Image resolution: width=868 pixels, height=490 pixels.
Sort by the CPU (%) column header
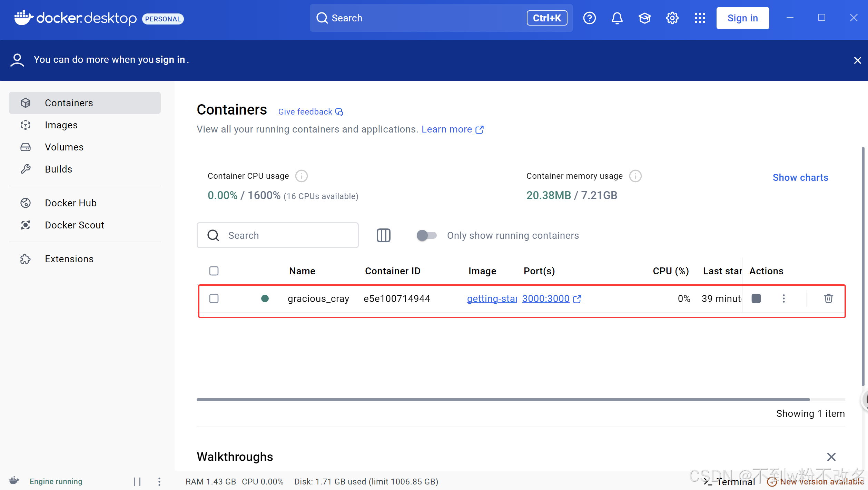(670, 271)
